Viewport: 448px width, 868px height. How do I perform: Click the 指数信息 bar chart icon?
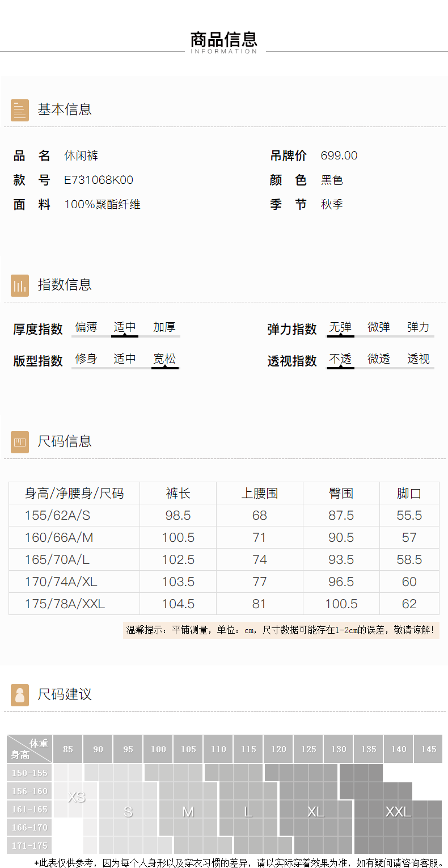point(20,285)
